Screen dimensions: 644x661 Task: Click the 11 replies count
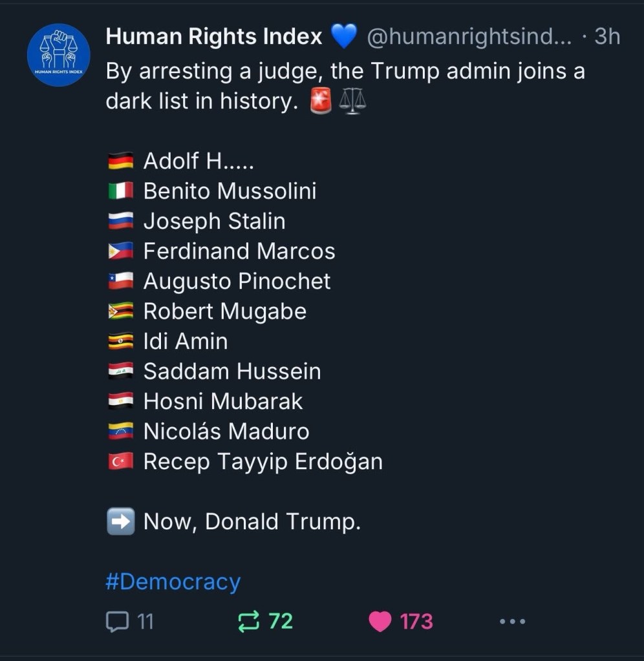point(145,622)
